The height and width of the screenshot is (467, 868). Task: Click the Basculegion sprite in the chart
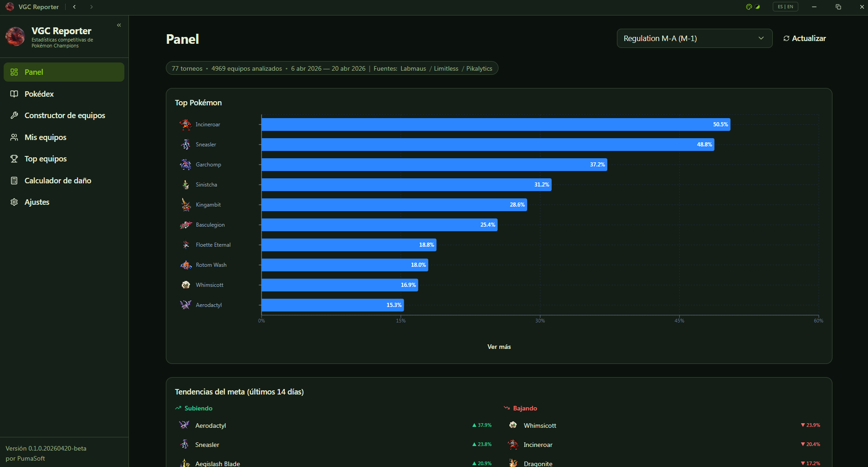click(185, 225)
